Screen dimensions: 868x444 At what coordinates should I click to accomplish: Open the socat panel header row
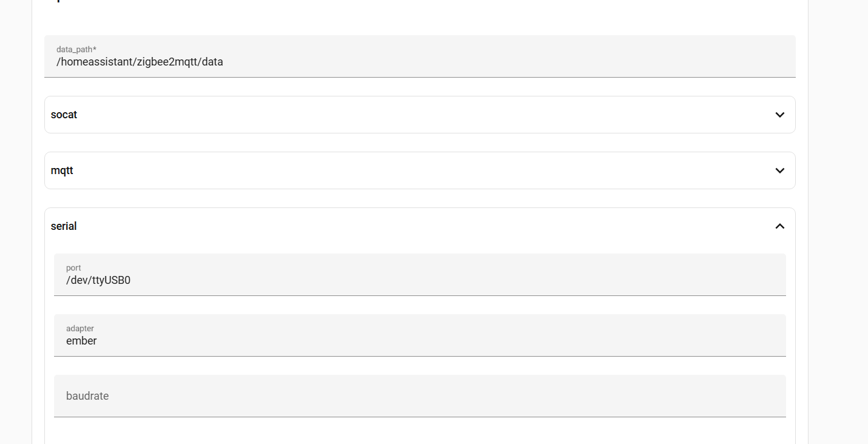419,115
